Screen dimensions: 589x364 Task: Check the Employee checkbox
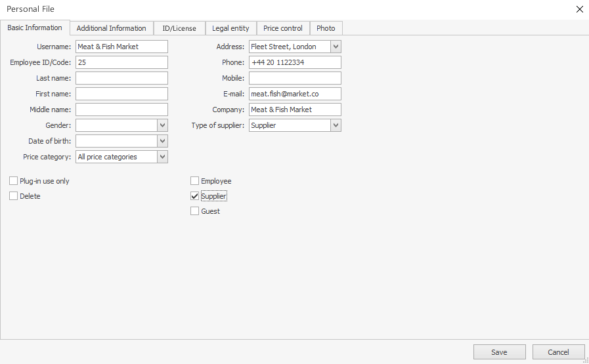pyautogui.click(x=195, y=181)
